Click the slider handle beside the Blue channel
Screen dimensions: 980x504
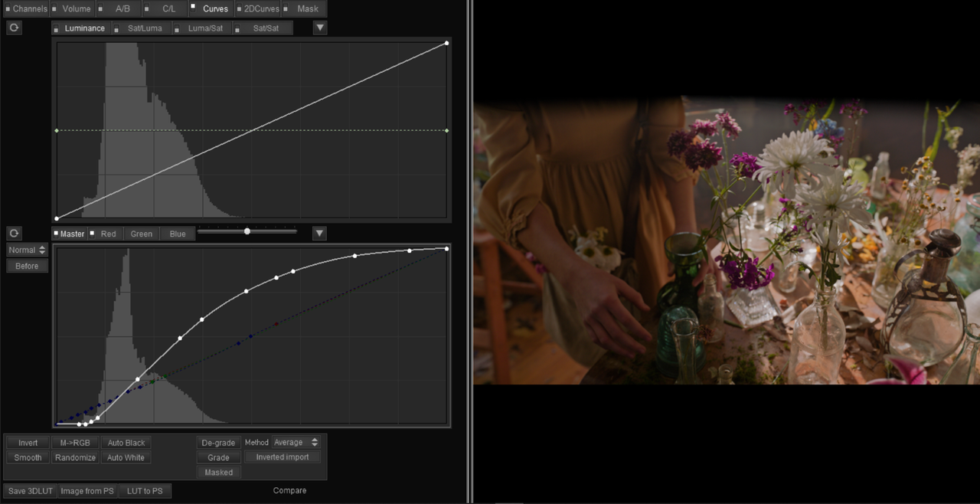[x=247, y=231]
